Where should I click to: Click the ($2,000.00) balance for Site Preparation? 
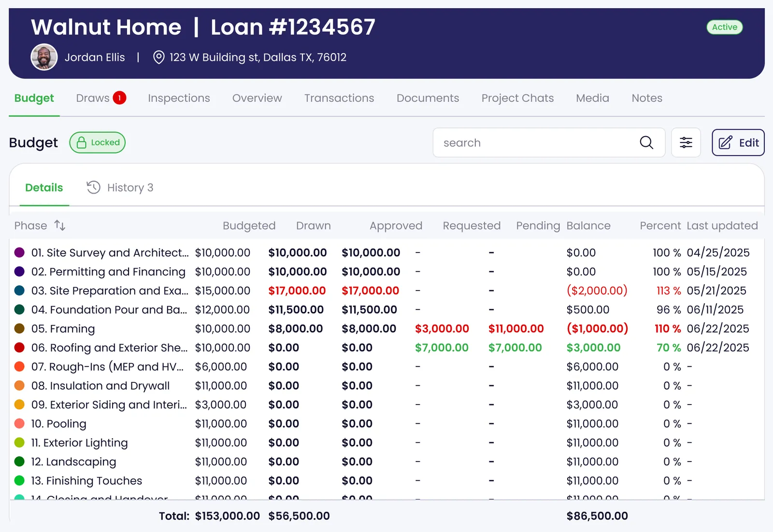(x=597, y=291)
